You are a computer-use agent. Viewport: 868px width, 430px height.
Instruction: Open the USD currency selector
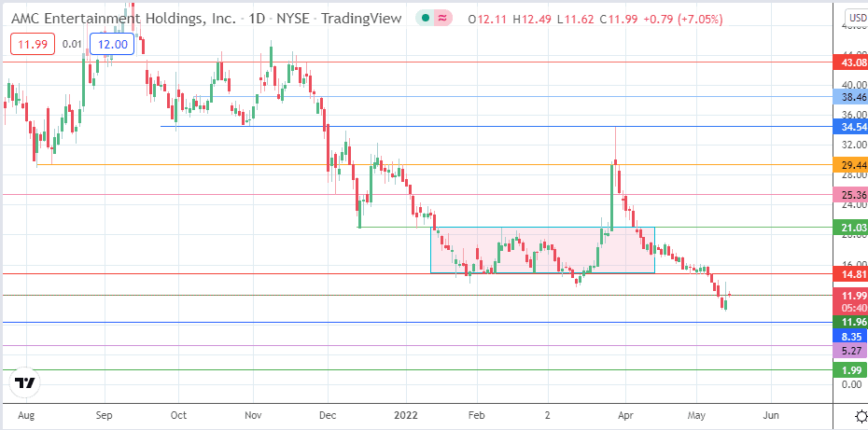point(857,18)
